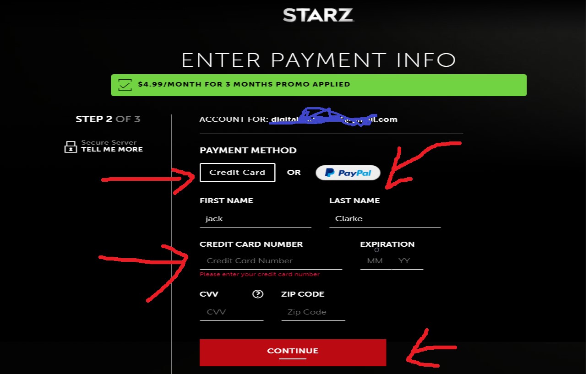The image size is (588, 374).
Task: Click the STARZ logo
Action: (318, 15)
